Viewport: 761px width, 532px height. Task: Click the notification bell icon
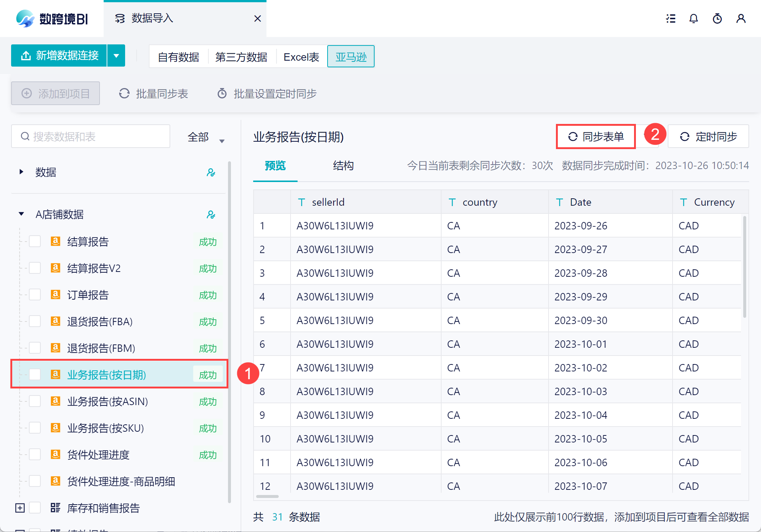694,18
